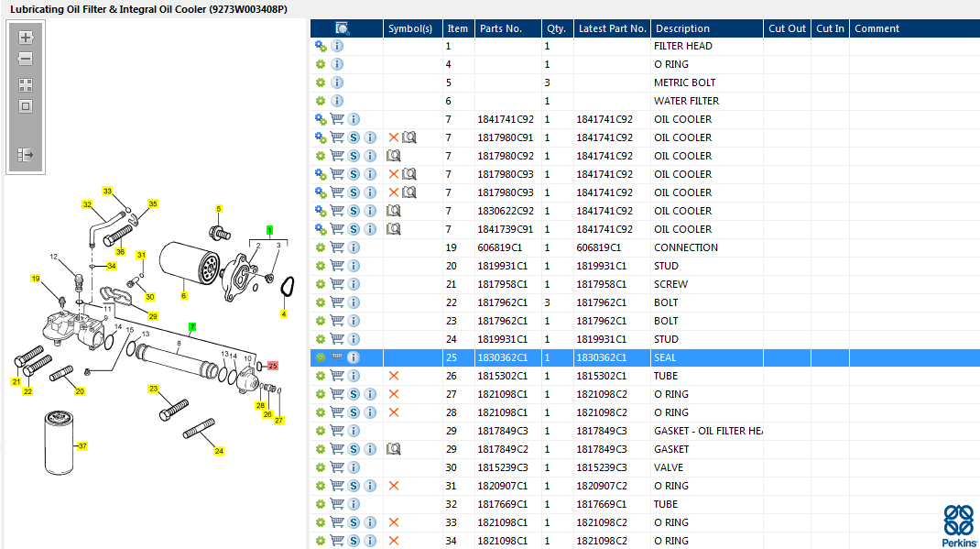Click the gear icon for item 34 O RING

[321, 540]
